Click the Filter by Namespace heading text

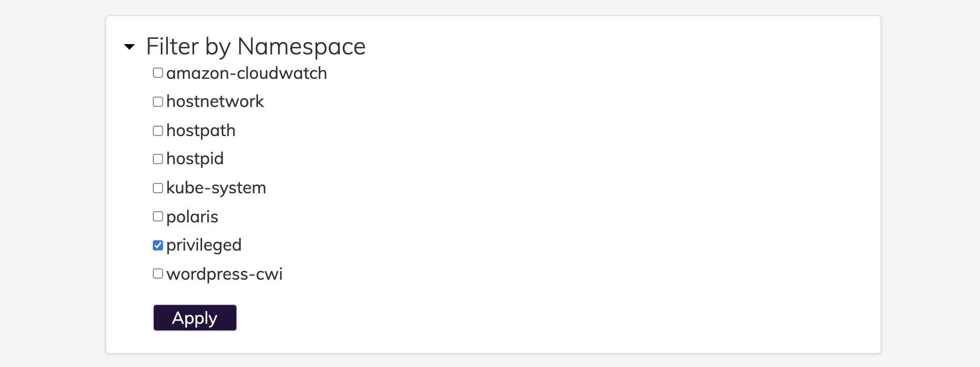coord(256,46)
